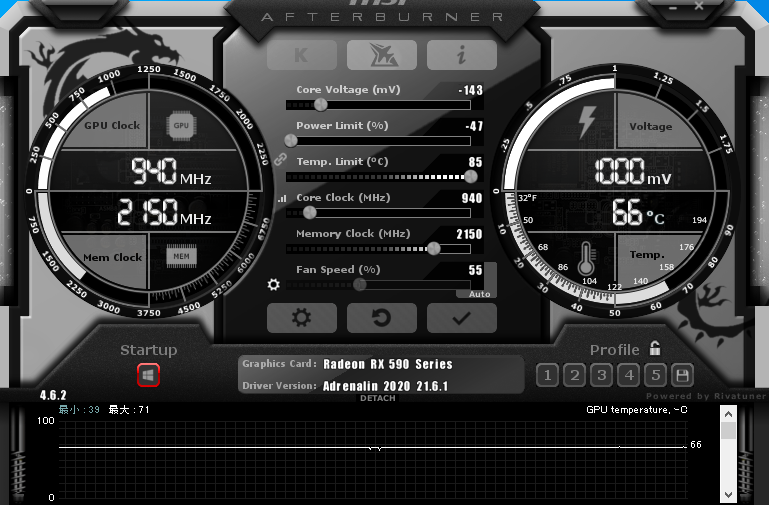
Task: Select profile slot 1
Action: click(x=547, y=376)
